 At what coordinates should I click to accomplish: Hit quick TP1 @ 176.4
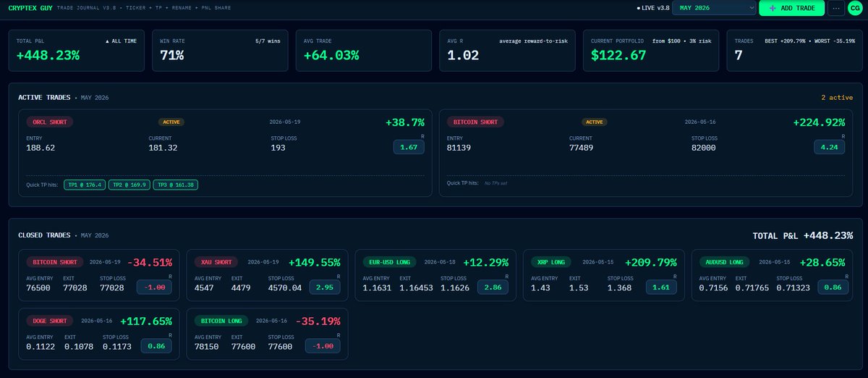[85, 185]
